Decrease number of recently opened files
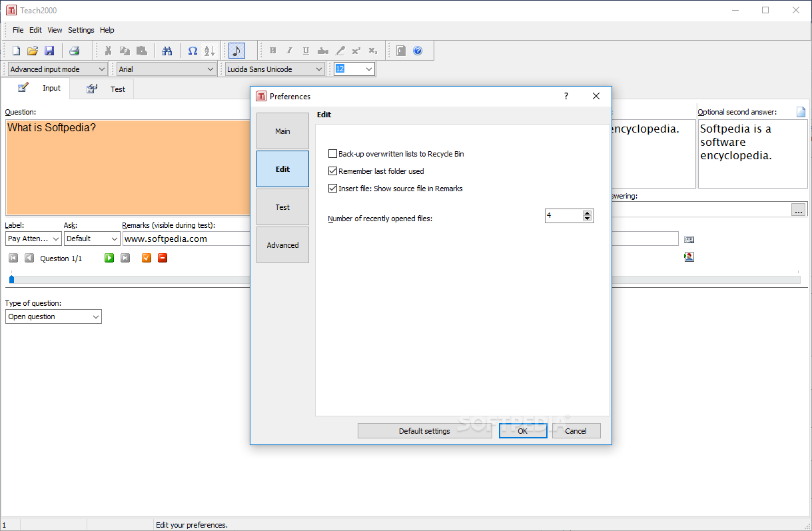This screenshot has width=812, height=531. click(x=587, y=219)
